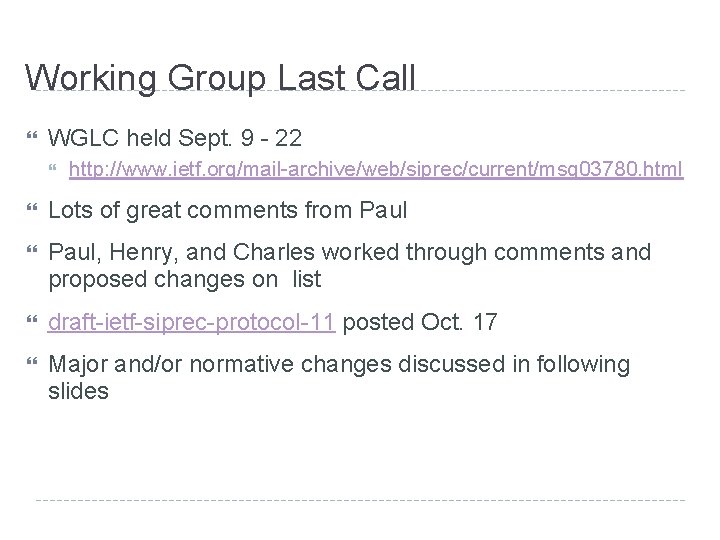Select the Working Group Last Call title

point(220,78)
